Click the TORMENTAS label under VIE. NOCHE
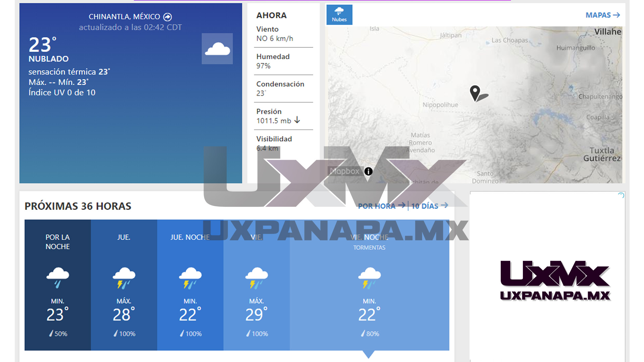Image resolution: width=644 pixels, height=362 pixels. point(369,247)
